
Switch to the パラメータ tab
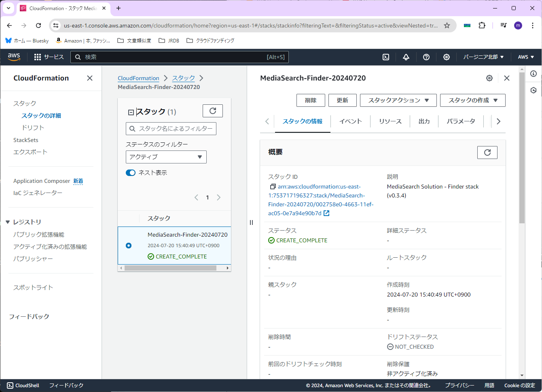coord(461,121)
